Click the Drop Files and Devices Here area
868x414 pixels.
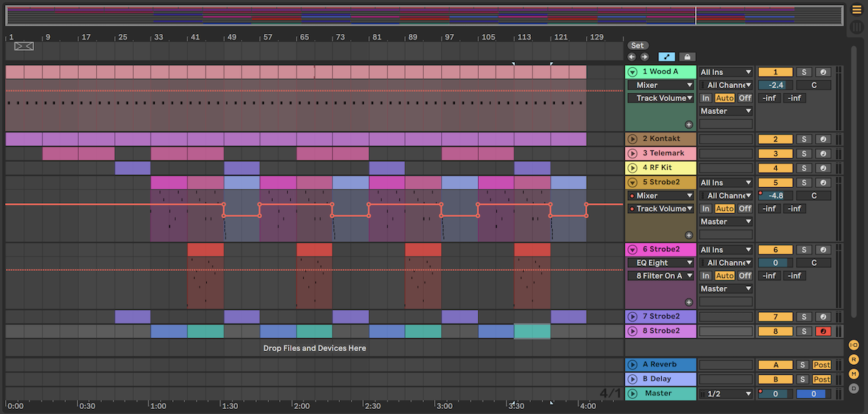(x=315, y=348)
